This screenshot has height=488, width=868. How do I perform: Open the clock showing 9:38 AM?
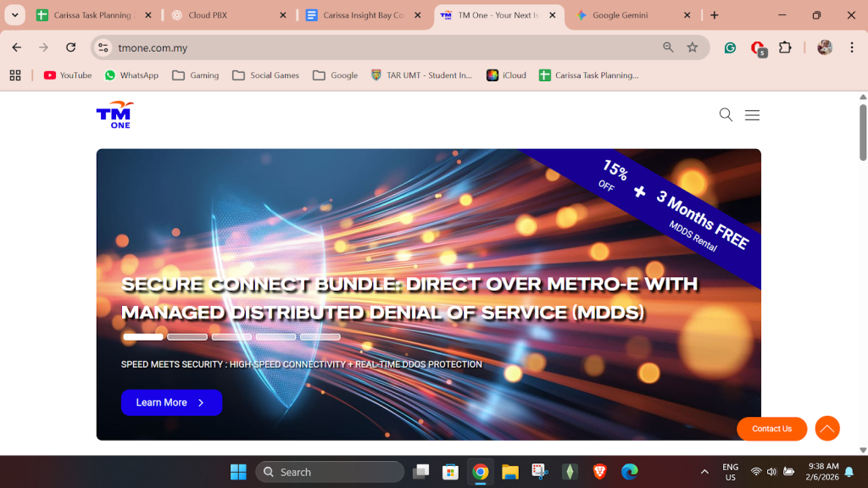coord(822,472)
